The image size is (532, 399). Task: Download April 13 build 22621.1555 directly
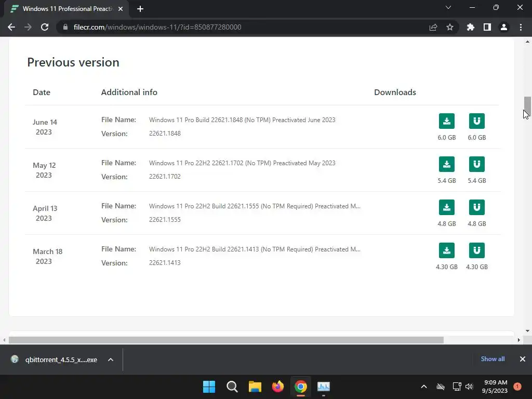pyautogui.click(x=446, y=207)
